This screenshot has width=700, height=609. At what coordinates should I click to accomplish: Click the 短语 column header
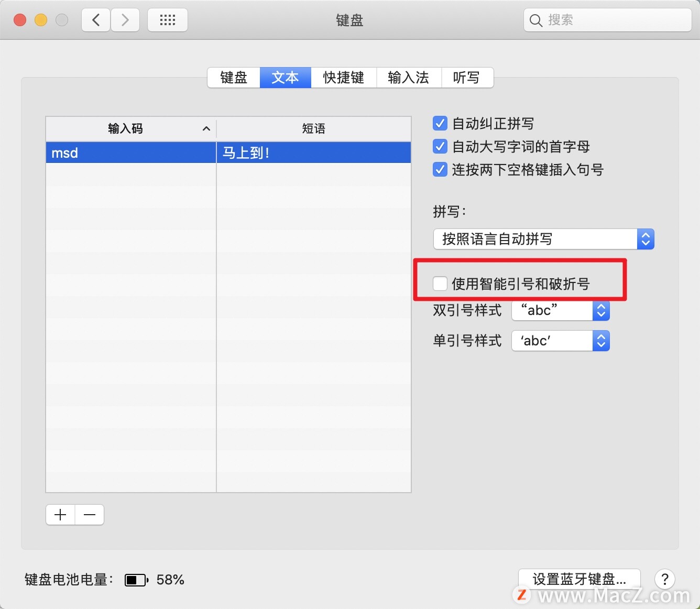[x=314, y=128]
